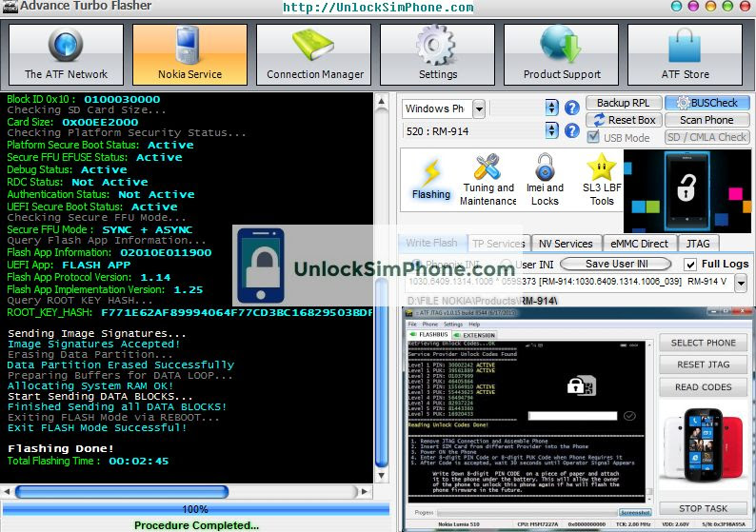
Task: Open SL3 LBF Tools star icon
Action: pyautogui.click(x=602, y=180)
